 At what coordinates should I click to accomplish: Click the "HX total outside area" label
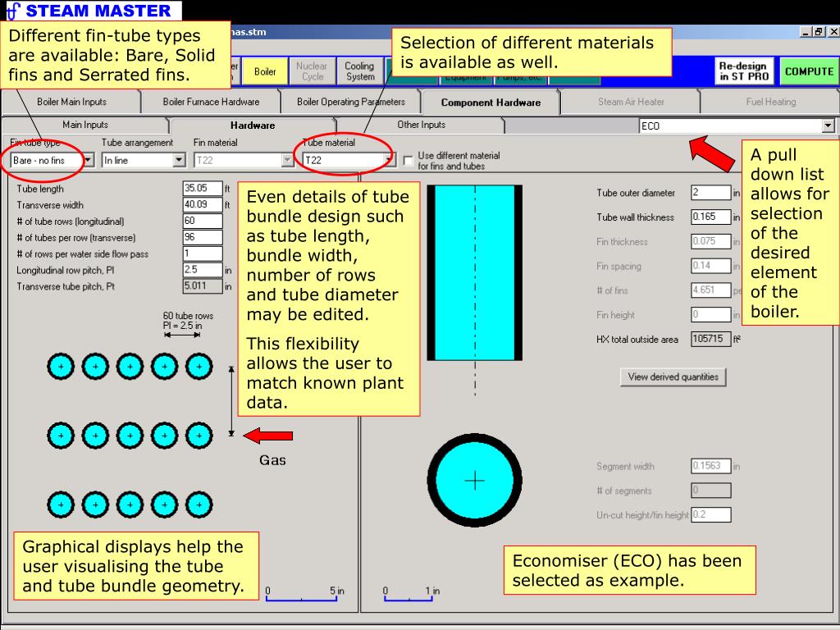(x=637, y=340)
